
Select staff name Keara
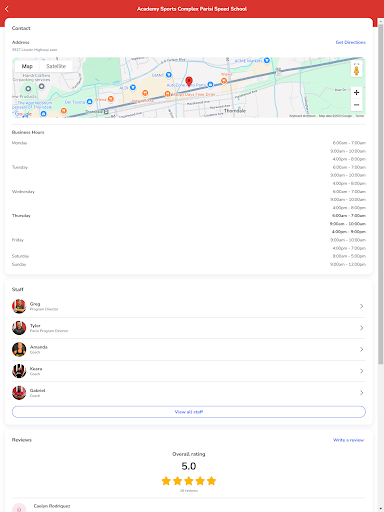(36, 369)
